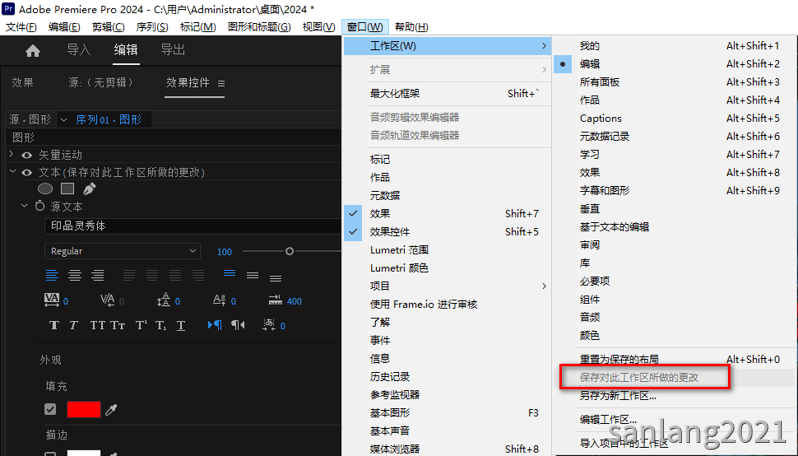Click the tracking VA icon
This screenshot has width=798, height=456.
tap(52, 300)
